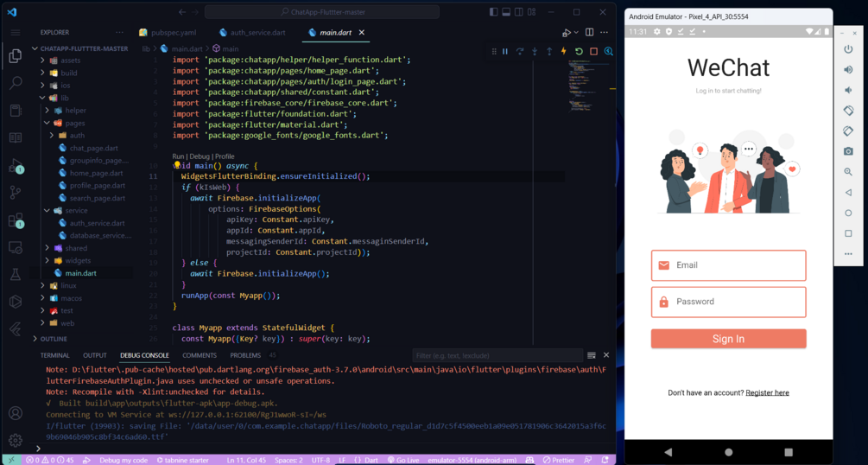Click the Email input field
Screen dimensions: 868x465
point(728,265)
